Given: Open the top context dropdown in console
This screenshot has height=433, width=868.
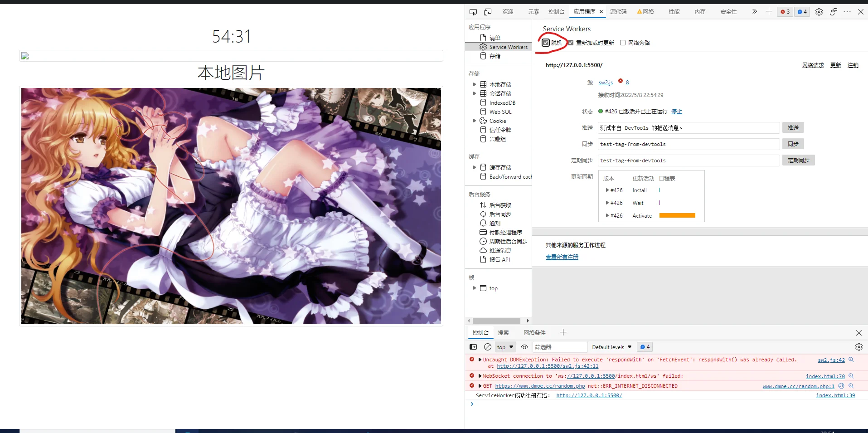Looking at the screenshot, I should pyautogui.click(x=505, y=347).
